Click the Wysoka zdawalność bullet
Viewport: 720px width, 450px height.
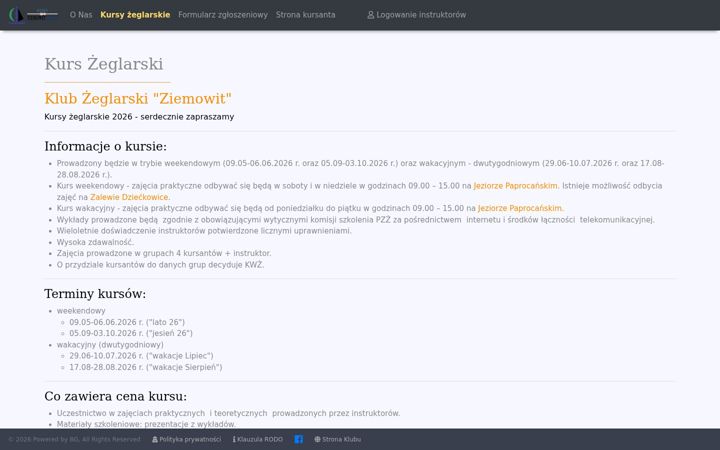[96, 242]
